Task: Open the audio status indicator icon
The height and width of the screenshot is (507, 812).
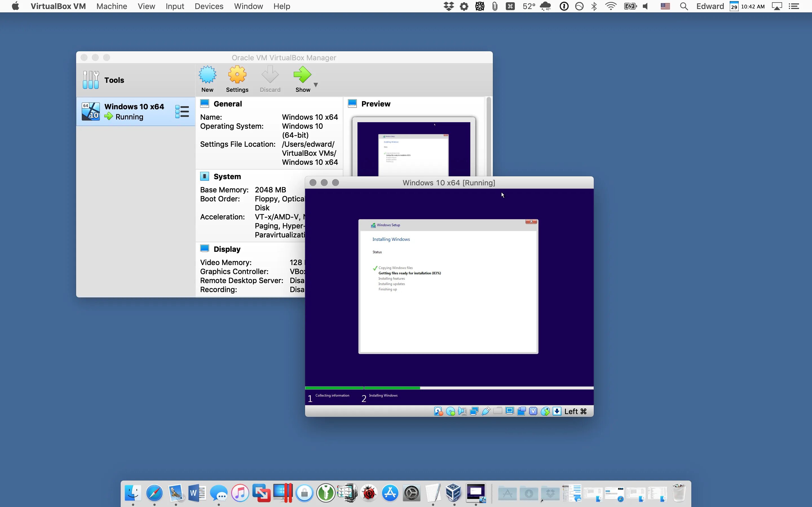Action: pyautogui.click(x=462, y=412)
